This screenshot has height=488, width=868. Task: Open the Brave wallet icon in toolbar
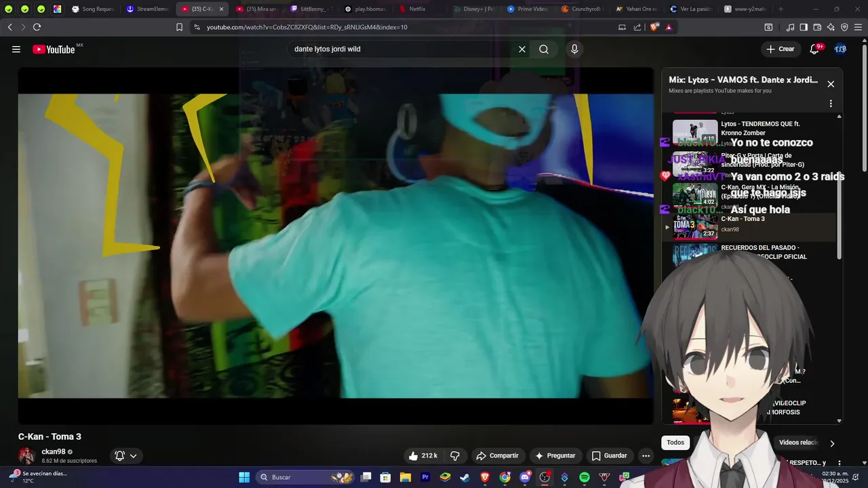[817, 27]
